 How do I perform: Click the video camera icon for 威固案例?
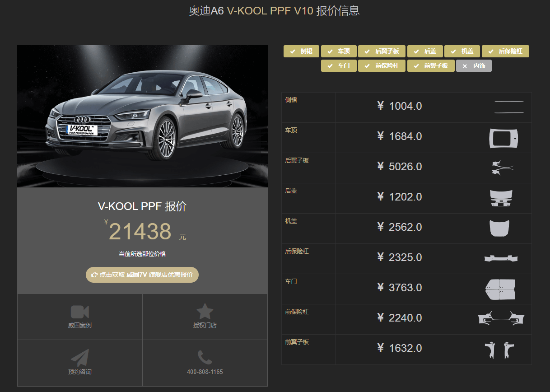coord(80,312)
